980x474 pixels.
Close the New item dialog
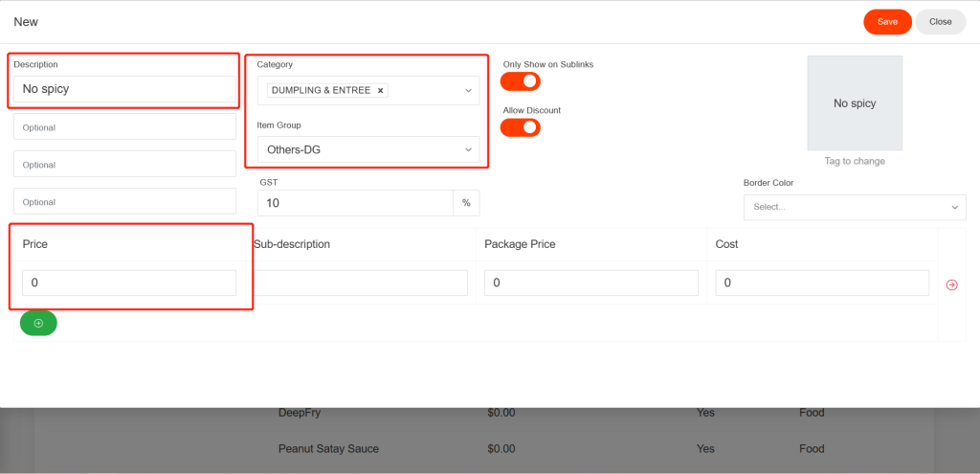[x=940, y=22]
